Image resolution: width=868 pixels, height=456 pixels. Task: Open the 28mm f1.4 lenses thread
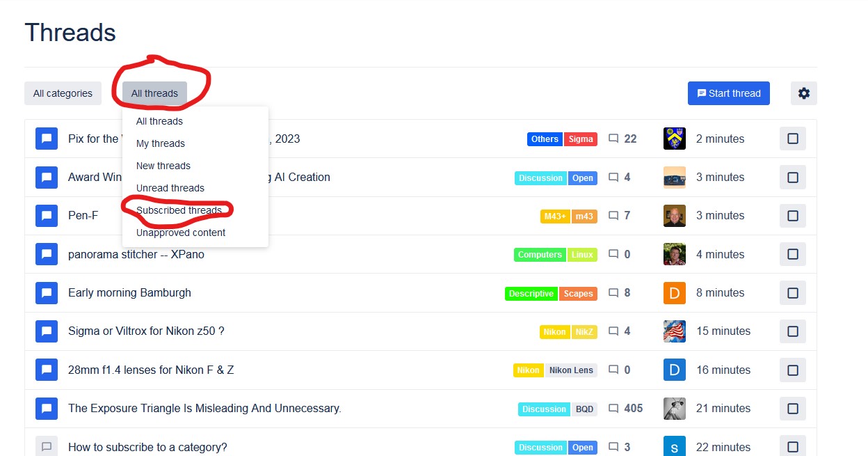click(x=151, y=370)
